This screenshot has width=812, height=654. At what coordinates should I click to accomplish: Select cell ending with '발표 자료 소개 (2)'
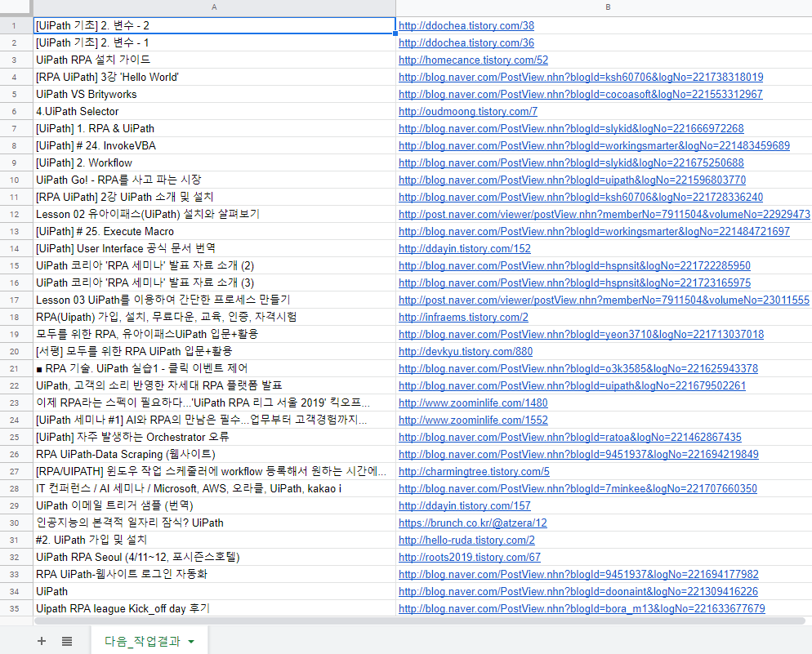tap(214, 265)
